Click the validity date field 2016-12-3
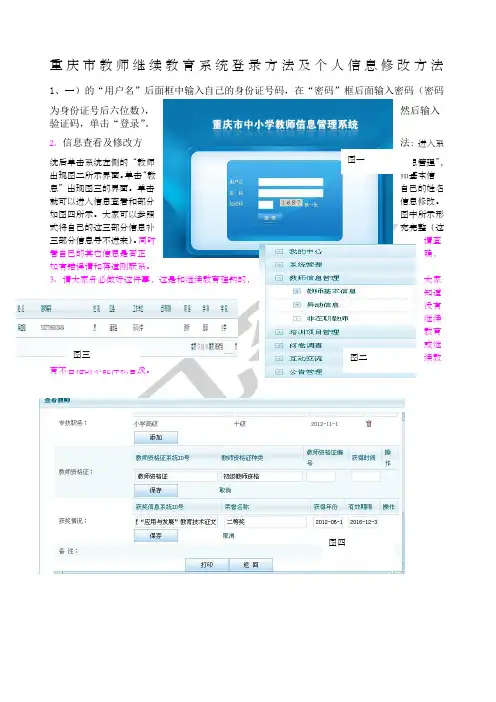Image resolution: width=496 pixels, height=702 pixels. (x=363, y=522)
